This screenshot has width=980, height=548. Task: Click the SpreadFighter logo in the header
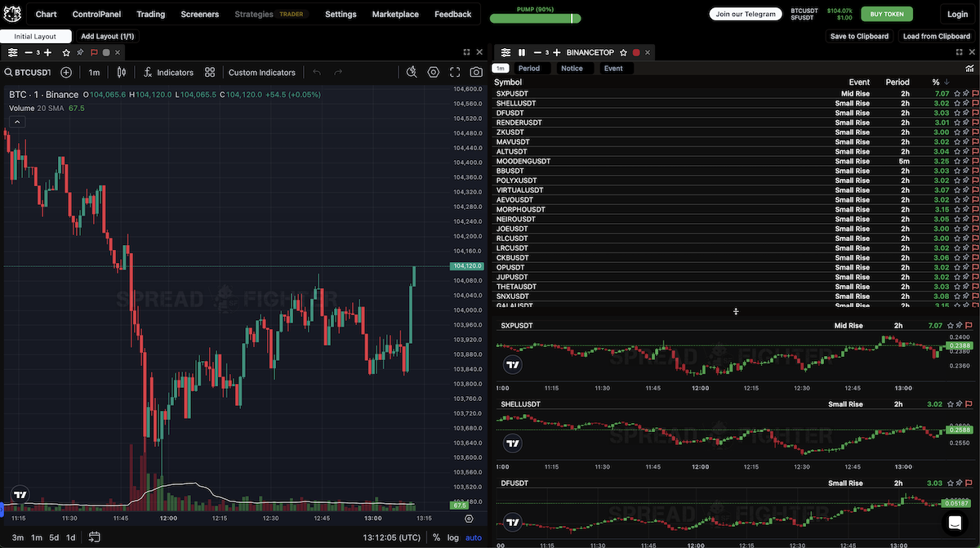[11, 14]
